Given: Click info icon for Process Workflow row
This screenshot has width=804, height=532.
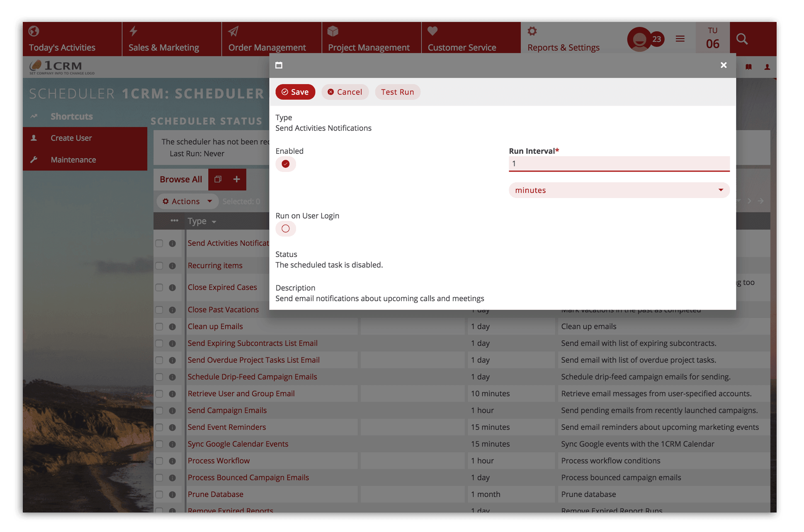Looking at the screenshot, I should click(172, 461).
